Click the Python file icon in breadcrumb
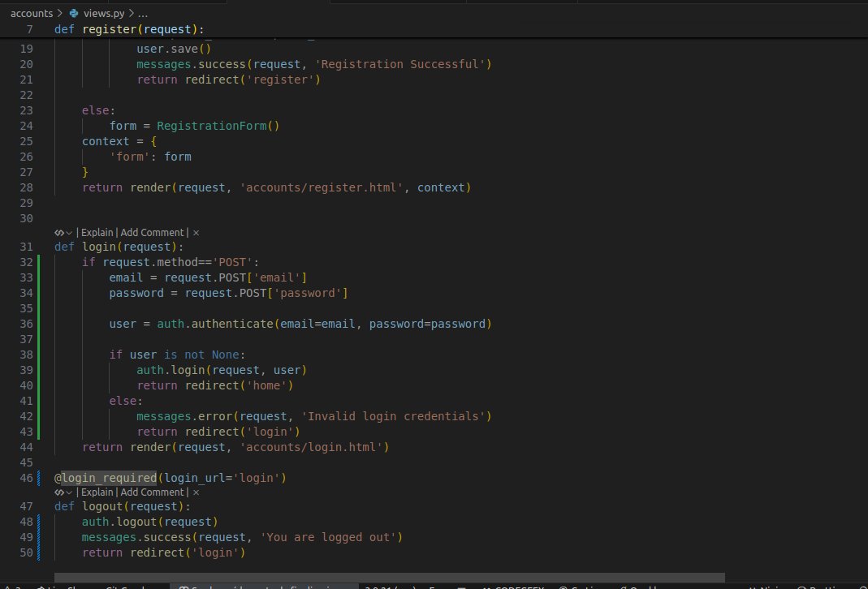The width and height of the screenshot is (868, 589). (x=74, y=13)
